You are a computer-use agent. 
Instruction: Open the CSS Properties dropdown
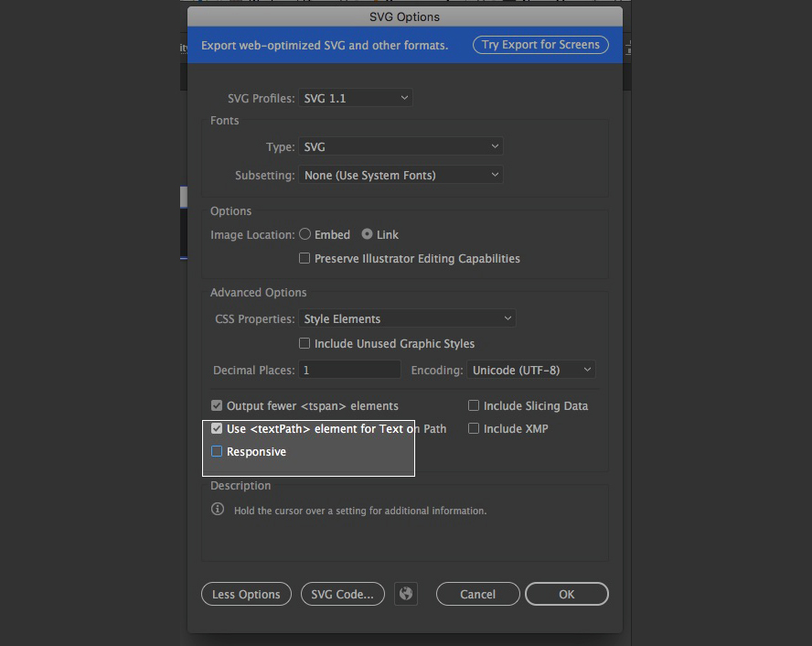[x=407, y=318]
